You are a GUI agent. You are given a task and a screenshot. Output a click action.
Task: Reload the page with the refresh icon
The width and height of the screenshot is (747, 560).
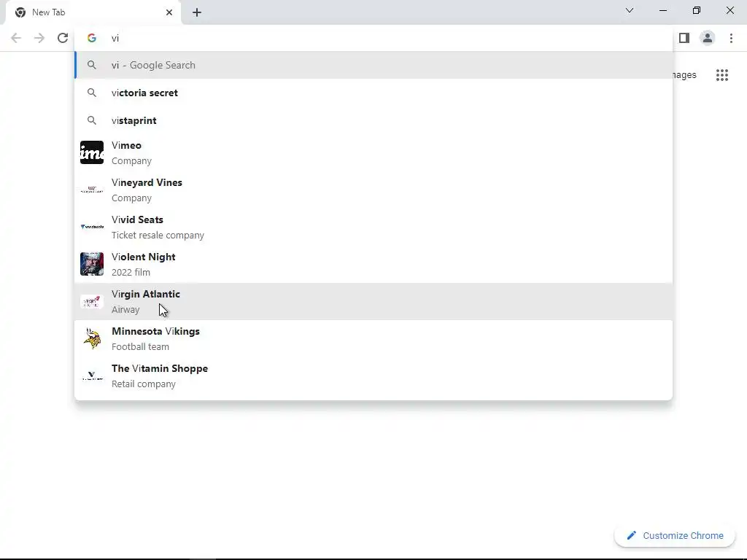63,38
